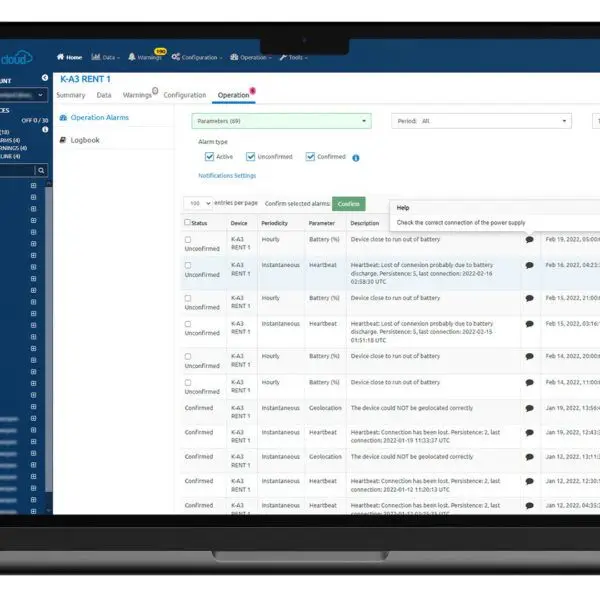The height and width of the screenshot is (600, 600).
Task: Switch to the Warnings tab
Action: pyautogui.click(x=137, y=95)
